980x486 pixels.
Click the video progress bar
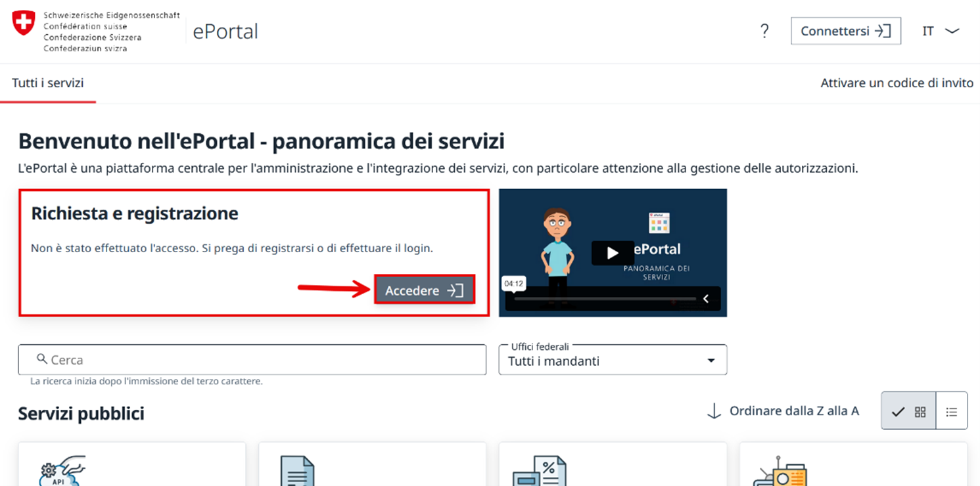[605, 299]
